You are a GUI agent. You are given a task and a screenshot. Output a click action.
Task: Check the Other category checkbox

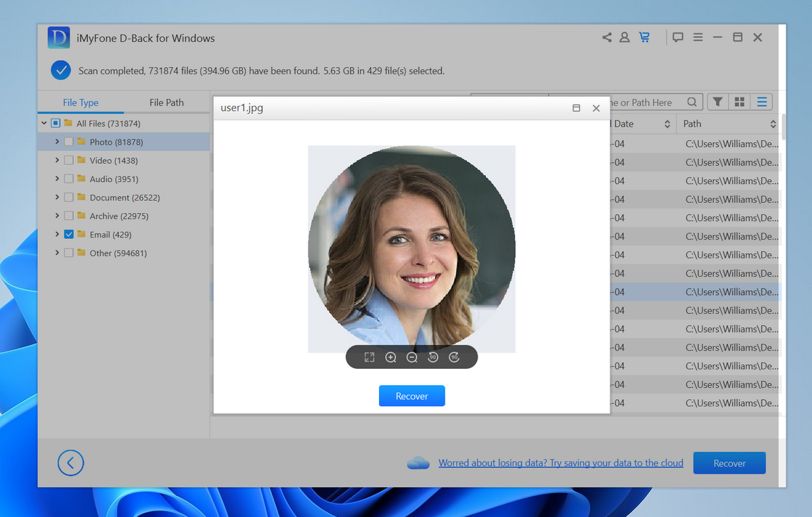(x=69, y=253)
